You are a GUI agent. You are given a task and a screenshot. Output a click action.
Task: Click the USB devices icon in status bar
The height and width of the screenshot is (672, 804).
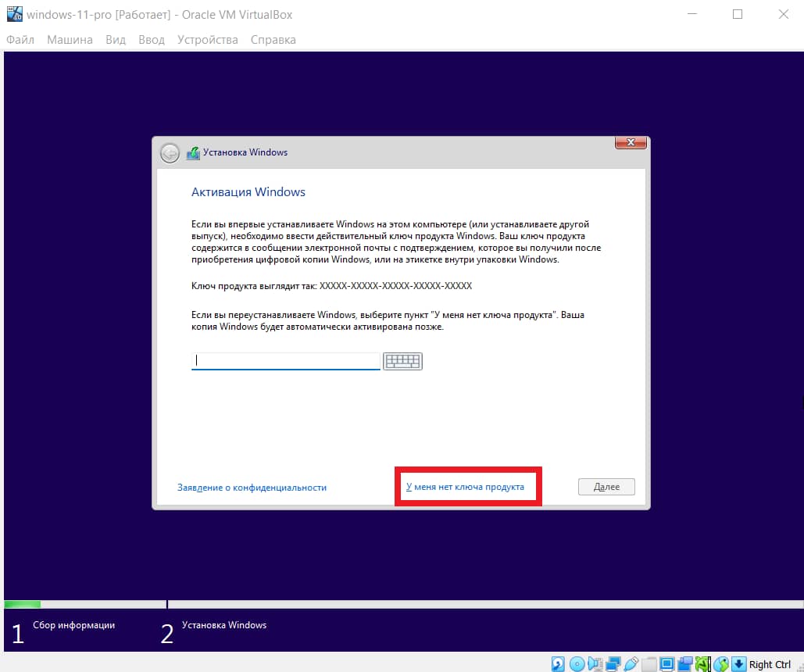(x=631, y=663)
